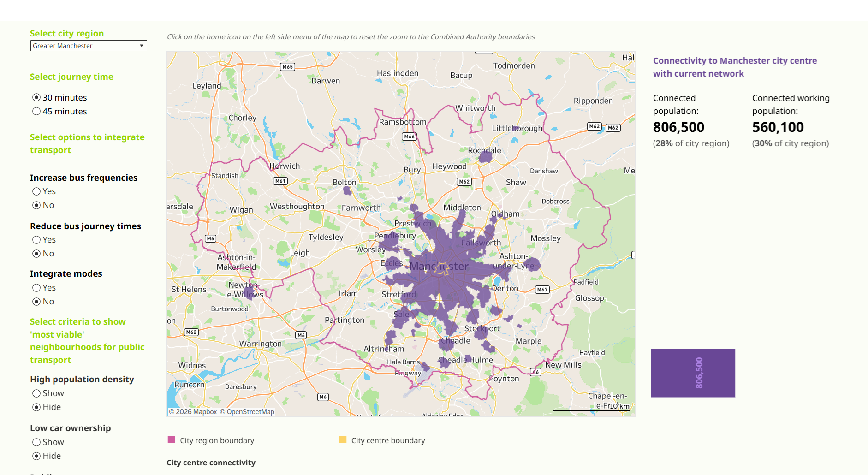This screenshot has width=868, height=475.
Task: Click the M62 shield below Burtonwood
Action: coord(191,332)
